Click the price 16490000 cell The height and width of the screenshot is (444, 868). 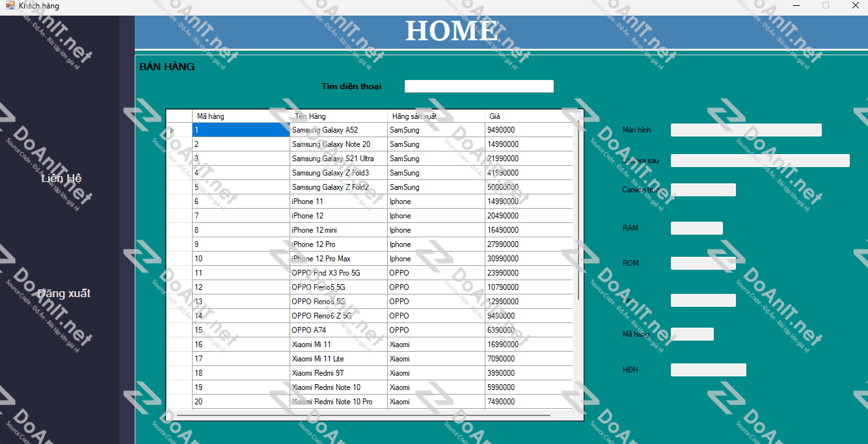529,230
